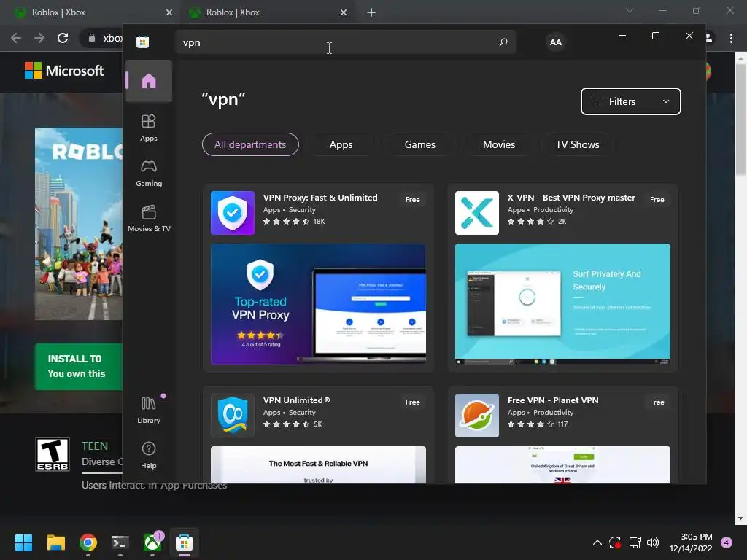The image size is (747, 560).
Task: Open the Surf Privately And Securely screenshot
Action: (562, 304)
